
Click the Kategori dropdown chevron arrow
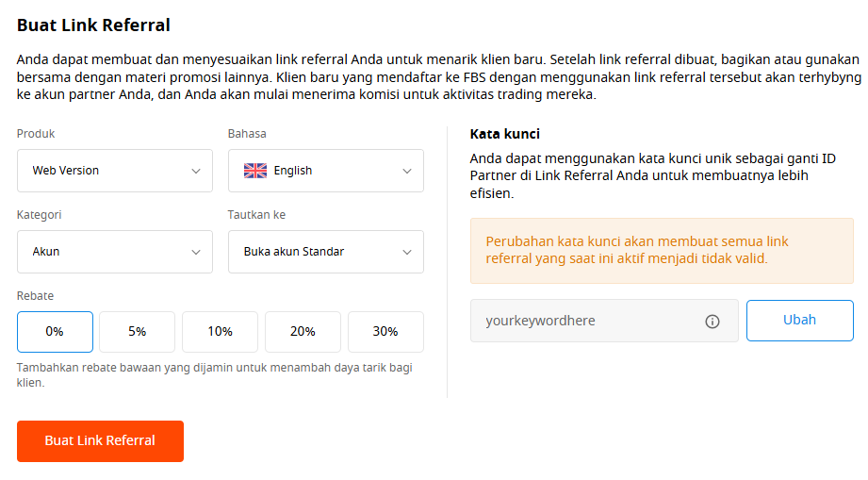[x=196, y=252]
